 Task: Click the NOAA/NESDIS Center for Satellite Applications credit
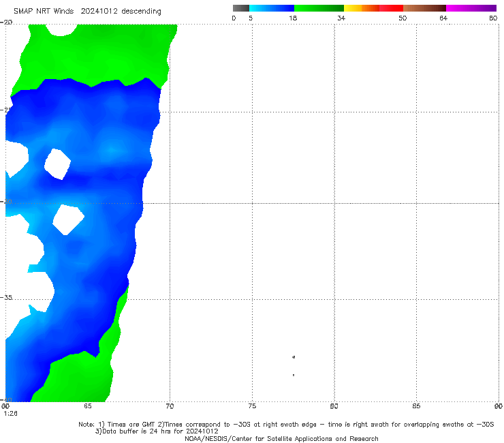(281, 439)
